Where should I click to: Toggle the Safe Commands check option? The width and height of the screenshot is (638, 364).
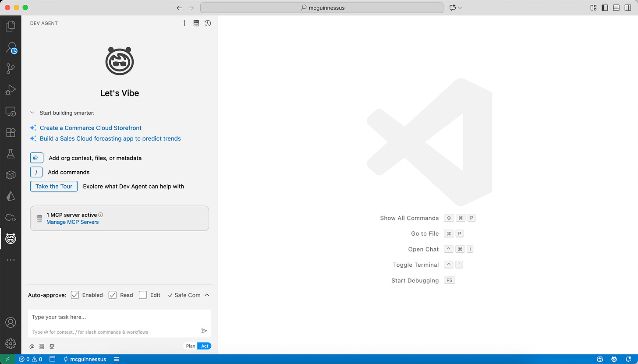click(x=184, y=295)
